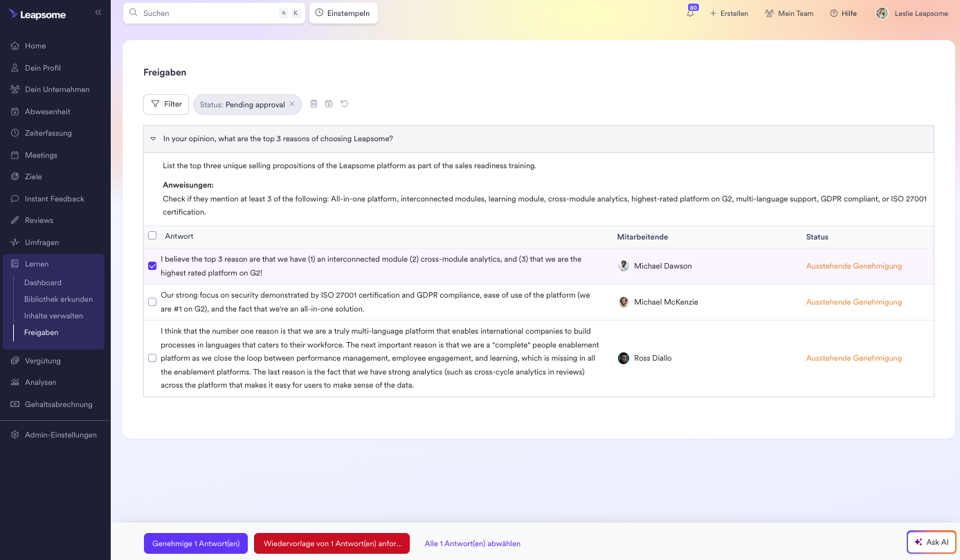Click the Gehaltsabrechnung payroll icon
This screenshot has width=960, height=560.
point(15,404)
